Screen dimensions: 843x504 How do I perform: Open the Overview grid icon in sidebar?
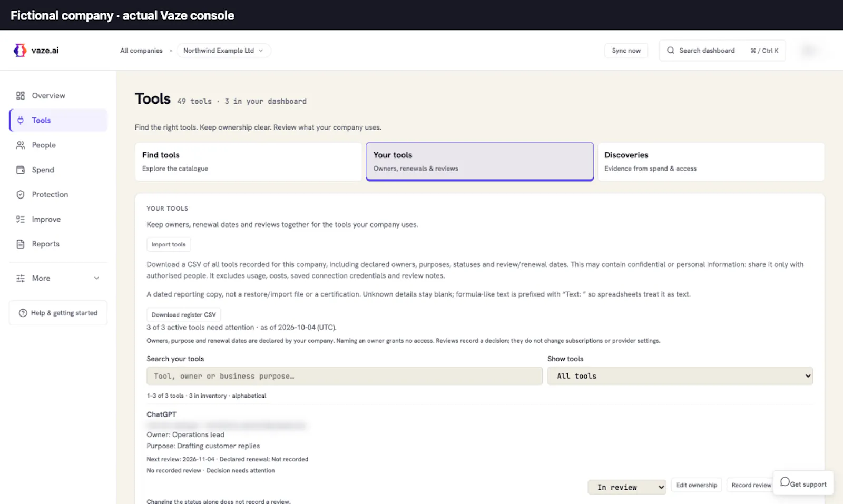point(21,95)
